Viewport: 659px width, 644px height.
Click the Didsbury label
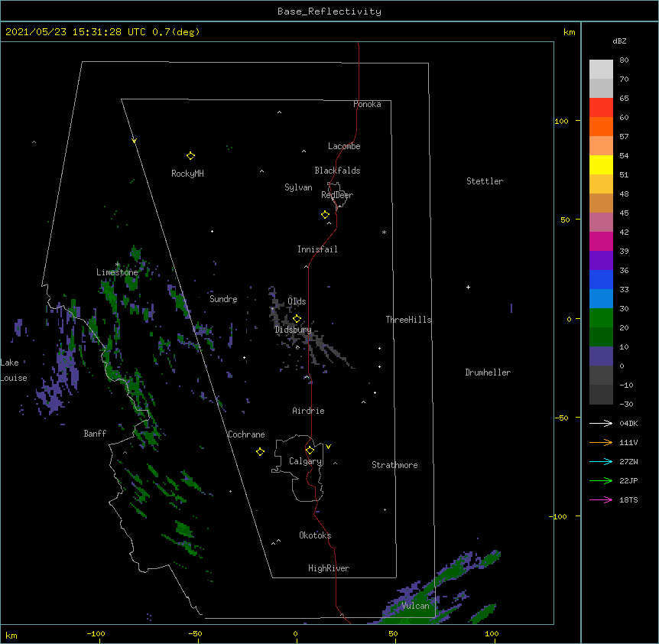(294, 330)
